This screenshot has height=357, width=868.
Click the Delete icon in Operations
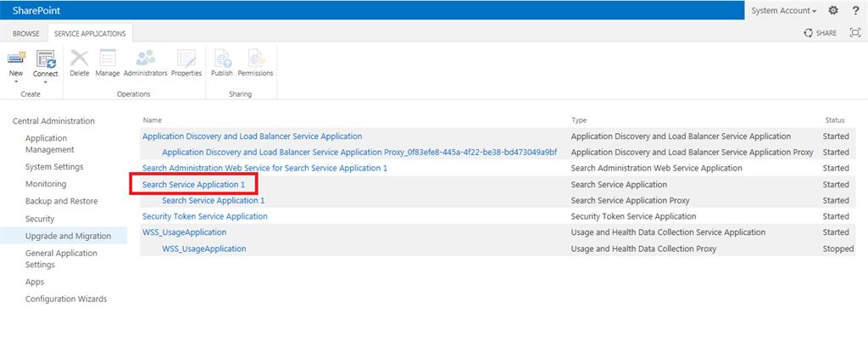point(80,59)
